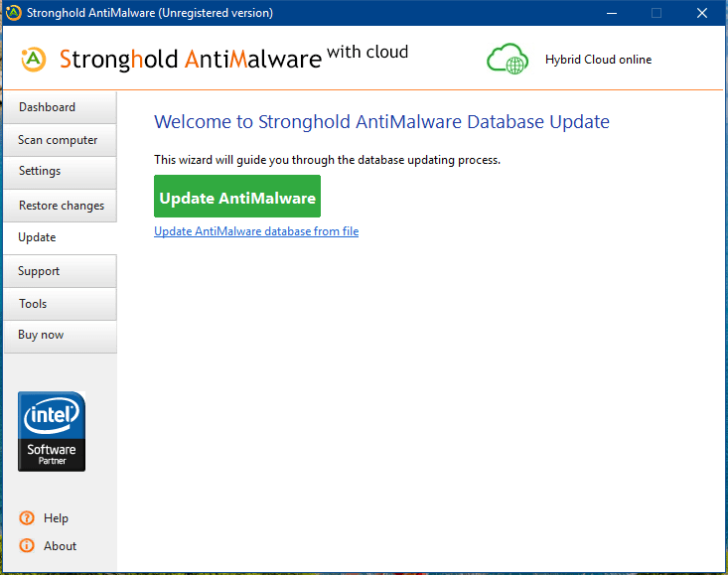Viewport: 728px width, 575px height.
Task: Click the Hybrid Cloud online status text
Action: 598,60
